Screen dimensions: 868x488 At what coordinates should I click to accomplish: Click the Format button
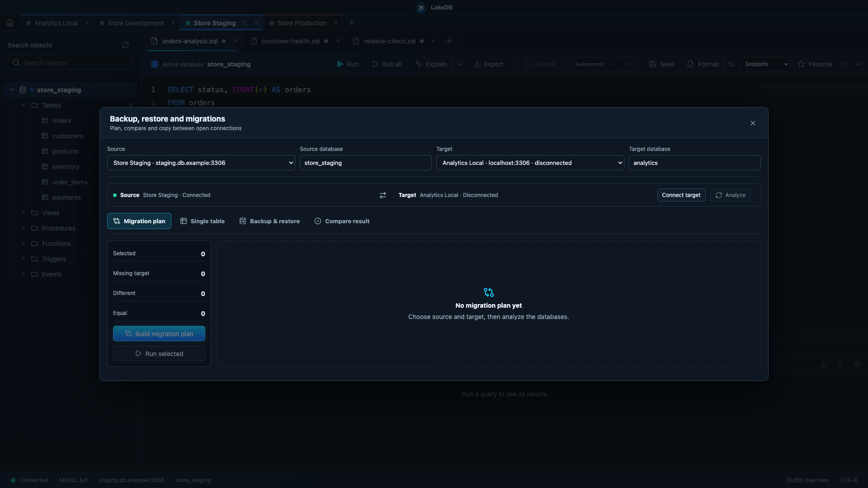tap(703, 64)
